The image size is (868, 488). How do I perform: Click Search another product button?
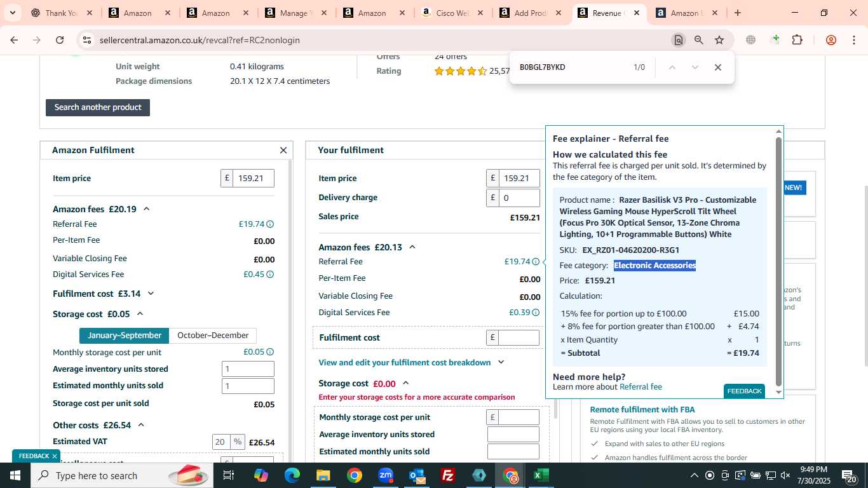pos(98,107)
